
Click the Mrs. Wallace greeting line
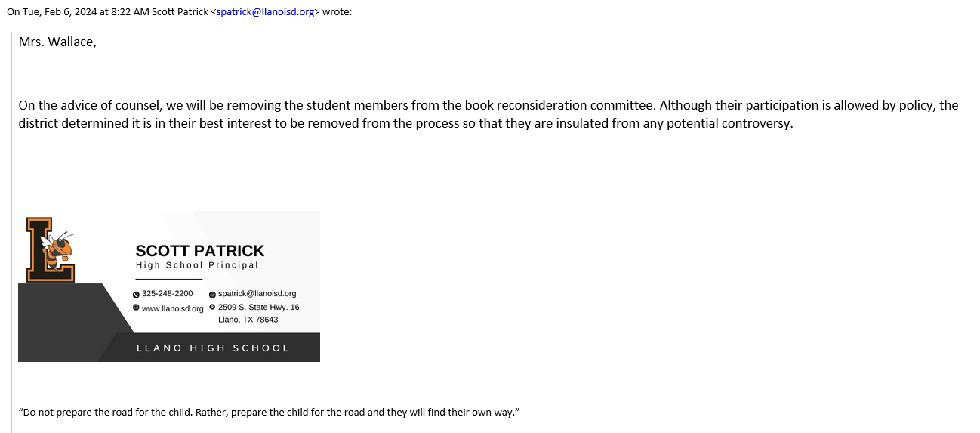pyautogui.click(x=57, y=42)
